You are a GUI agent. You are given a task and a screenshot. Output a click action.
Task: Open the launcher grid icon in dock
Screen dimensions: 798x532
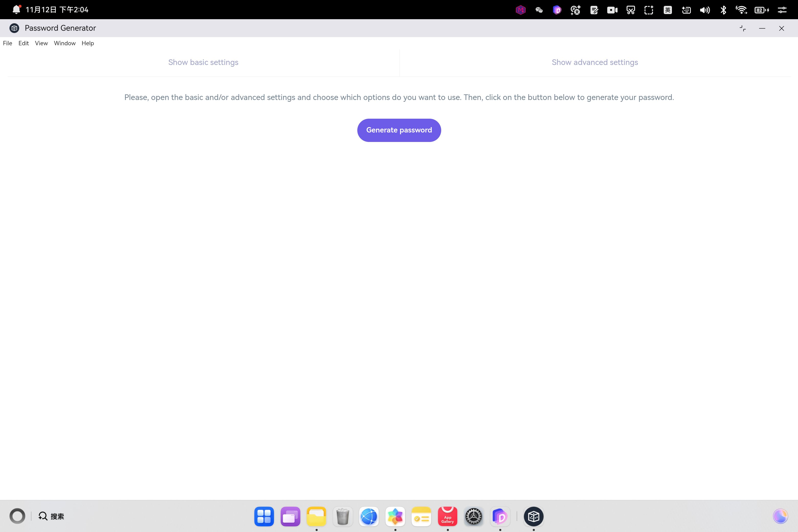coord(264,516)
